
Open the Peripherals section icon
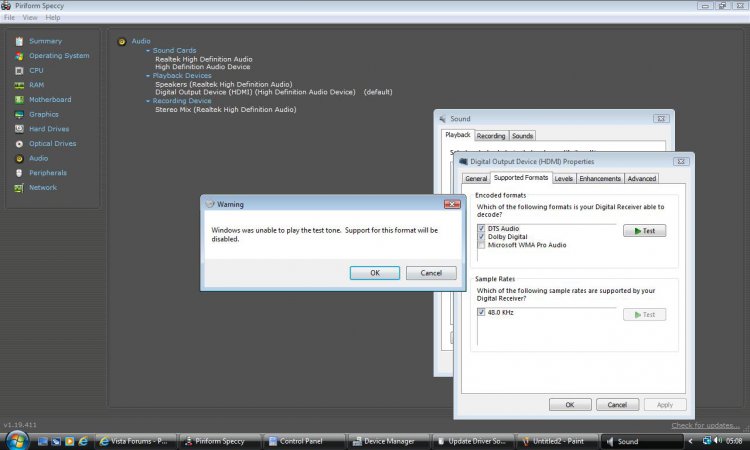pos(19,173)
